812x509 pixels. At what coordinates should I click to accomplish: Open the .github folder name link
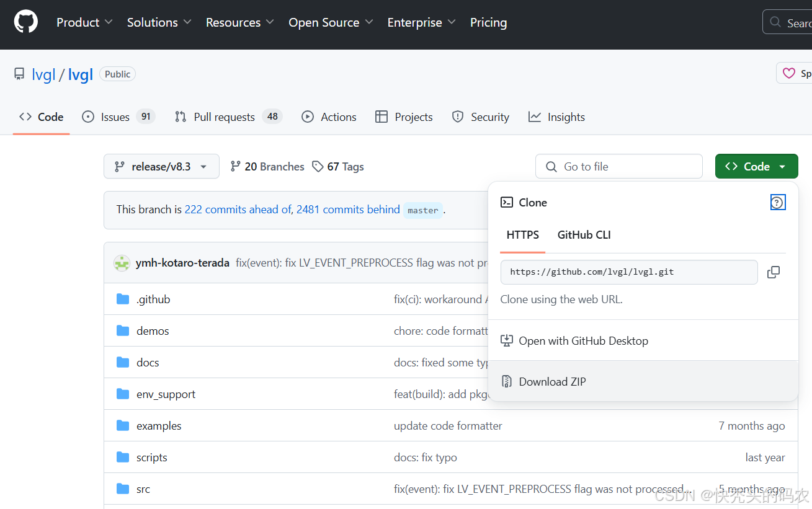153,299
